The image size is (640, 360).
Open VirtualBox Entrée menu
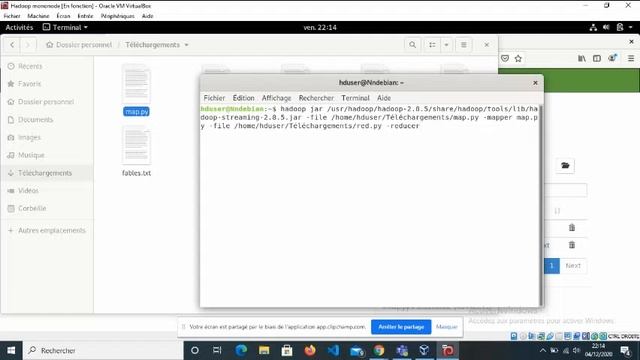pos(85,16)
